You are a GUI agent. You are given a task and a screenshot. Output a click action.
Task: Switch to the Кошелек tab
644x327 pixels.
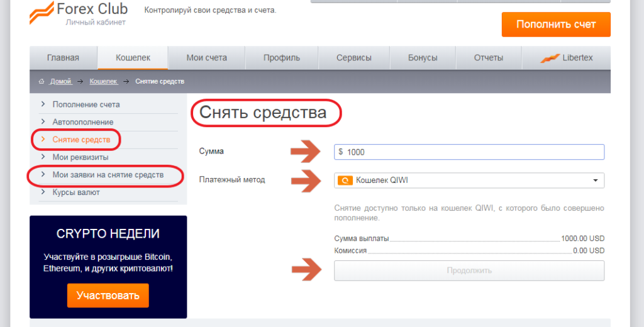pos(133,58)
